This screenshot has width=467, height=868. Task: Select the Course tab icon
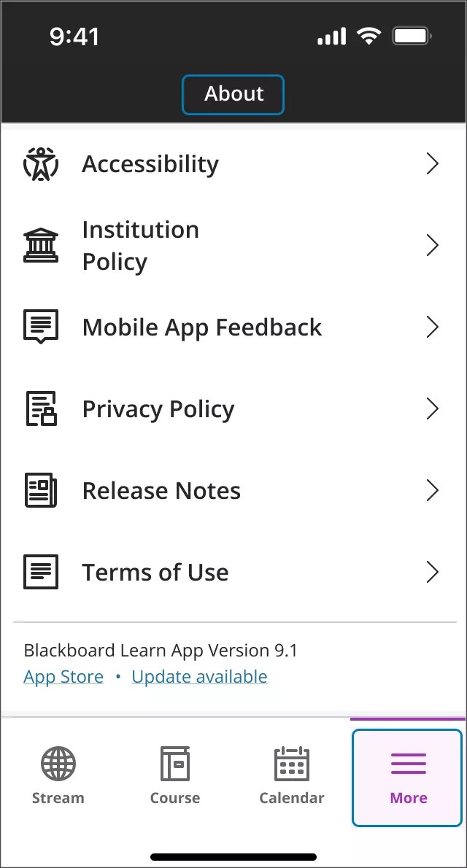(174, 764)
